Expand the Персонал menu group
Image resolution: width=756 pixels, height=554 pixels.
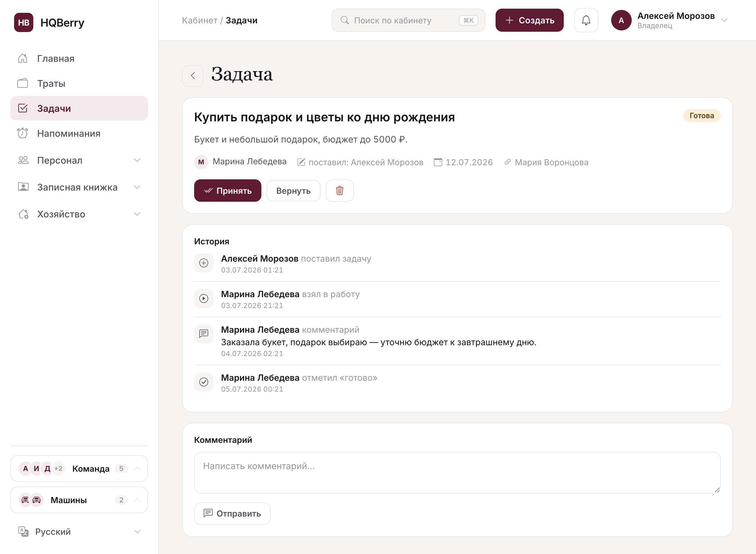tap(79, 160)
